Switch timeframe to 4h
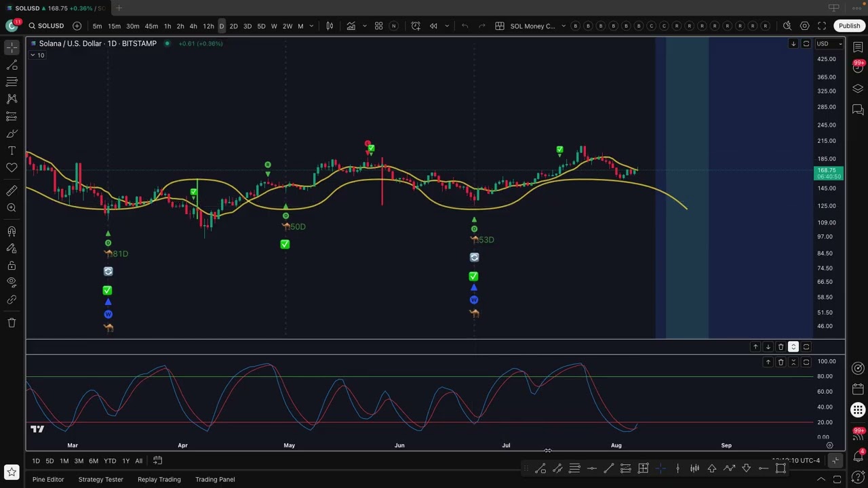The width and height of the screenshot is (868, 488). [193, 26]
